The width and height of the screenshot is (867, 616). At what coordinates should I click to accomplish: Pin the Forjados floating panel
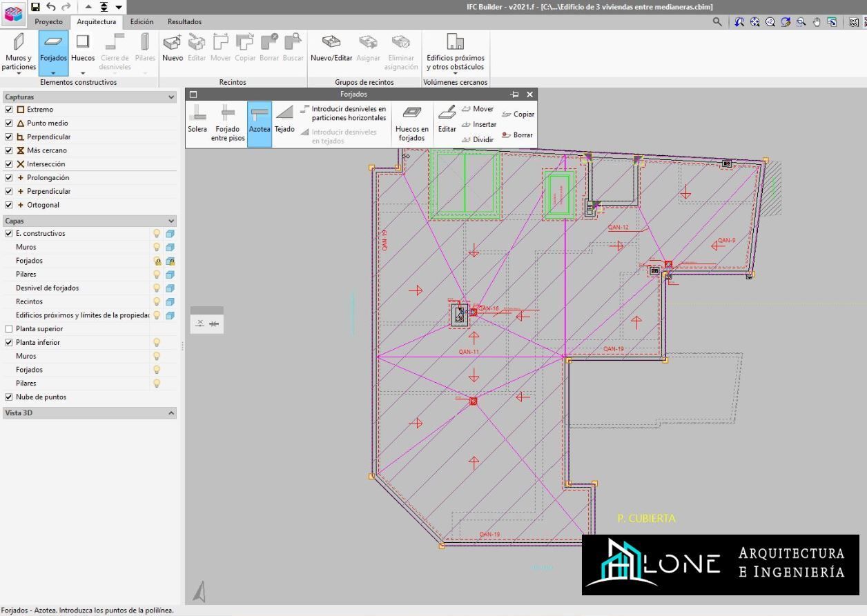(514, 95)
